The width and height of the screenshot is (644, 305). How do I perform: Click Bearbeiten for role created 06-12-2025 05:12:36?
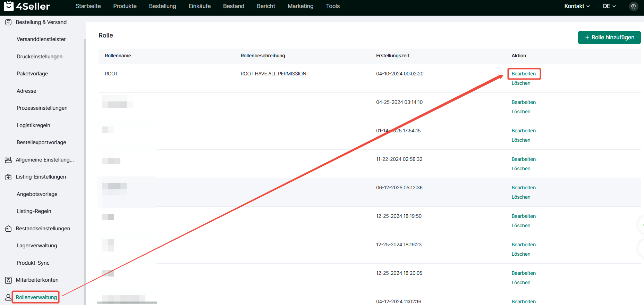click(x=524, y=188)
